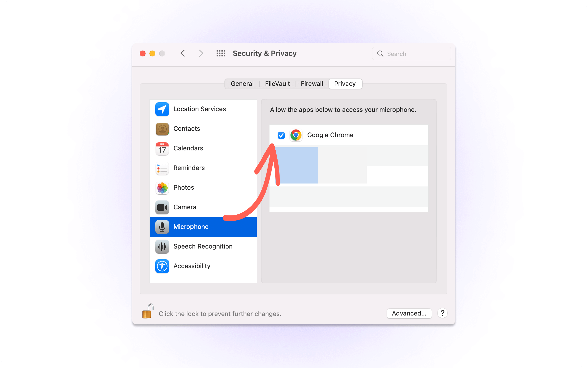This screenshot has width=588, height=368.
Task: Open the Advanced... settings
Action: tap(409, 313)
